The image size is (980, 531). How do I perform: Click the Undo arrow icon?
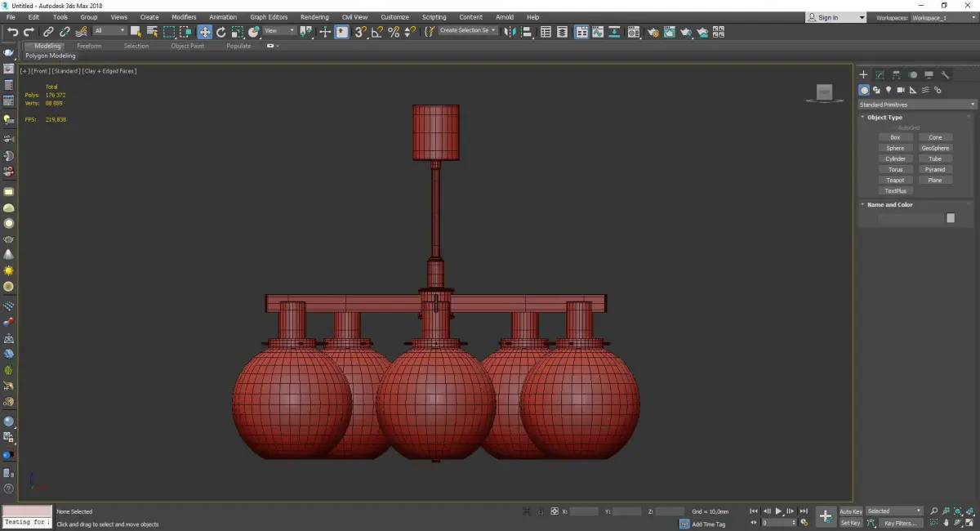point(12,32)
